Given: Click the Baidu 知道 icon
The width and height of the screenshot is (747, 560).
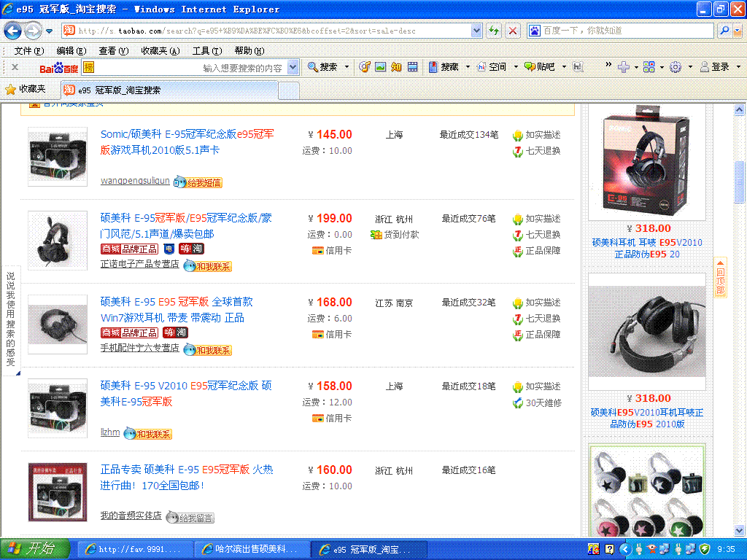Looking at the screenshot, I should tap(396, 67).
